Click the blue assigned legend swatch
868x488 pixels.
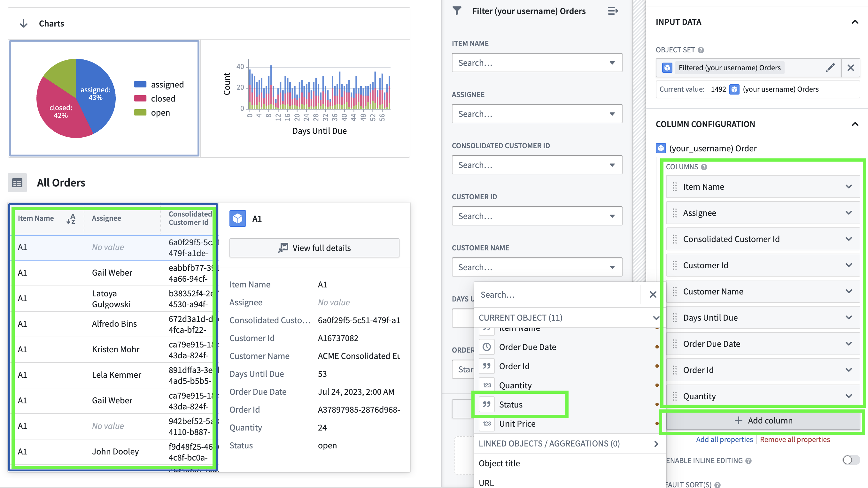pos(140,84)
